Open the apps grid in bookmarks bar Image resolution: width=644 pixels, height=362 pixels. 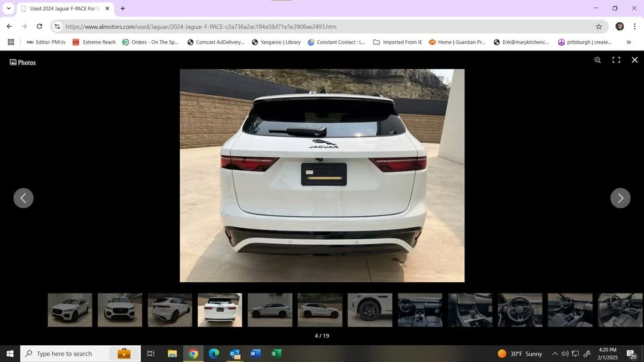pyautogui.click(x=11, y=42)
